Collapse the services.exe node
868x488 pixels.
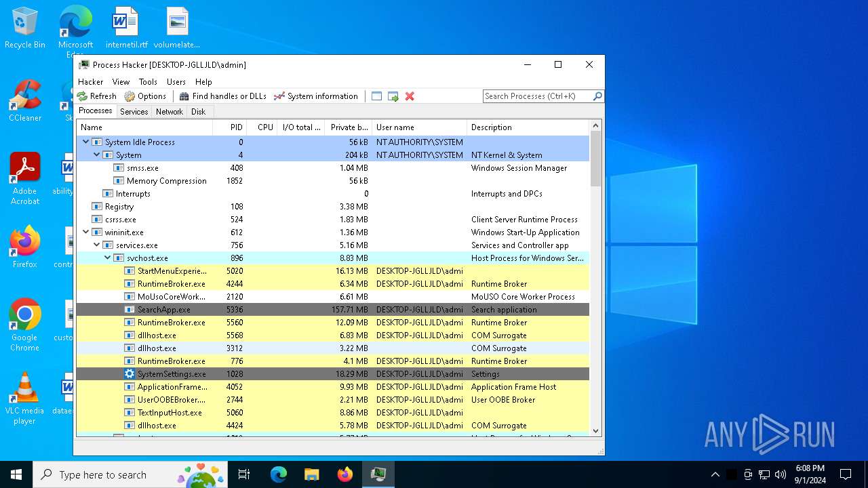pyautogui.click(x=96, y=245)
